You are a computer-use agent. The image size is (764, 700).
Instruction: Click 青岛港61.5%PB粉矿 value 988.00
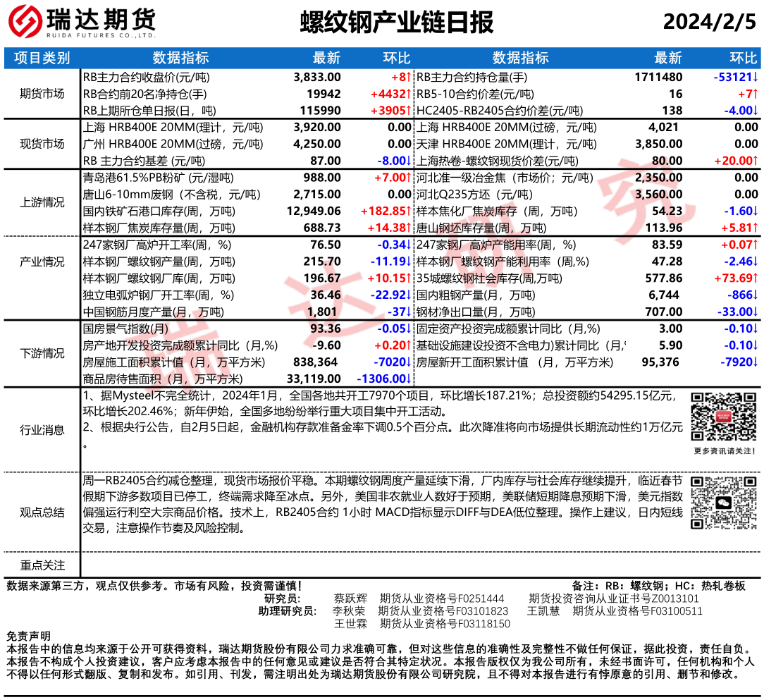coord(322,178)
